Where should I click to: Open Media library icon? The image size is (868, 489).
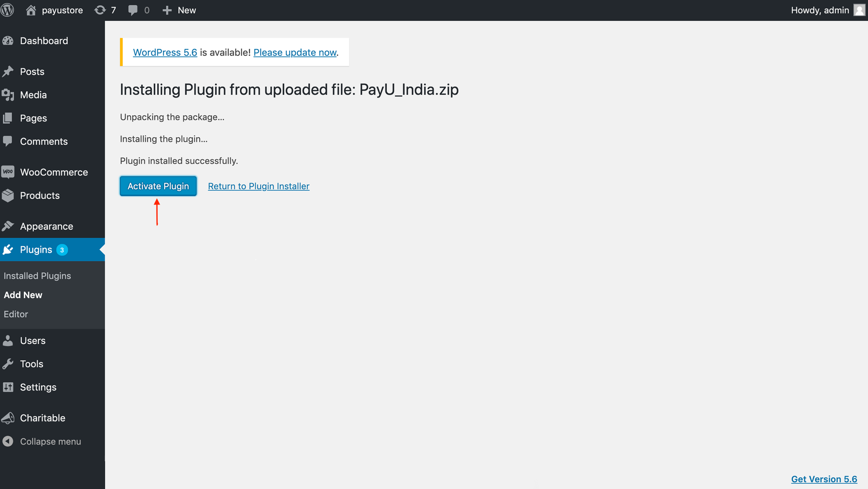coord(9,95)
